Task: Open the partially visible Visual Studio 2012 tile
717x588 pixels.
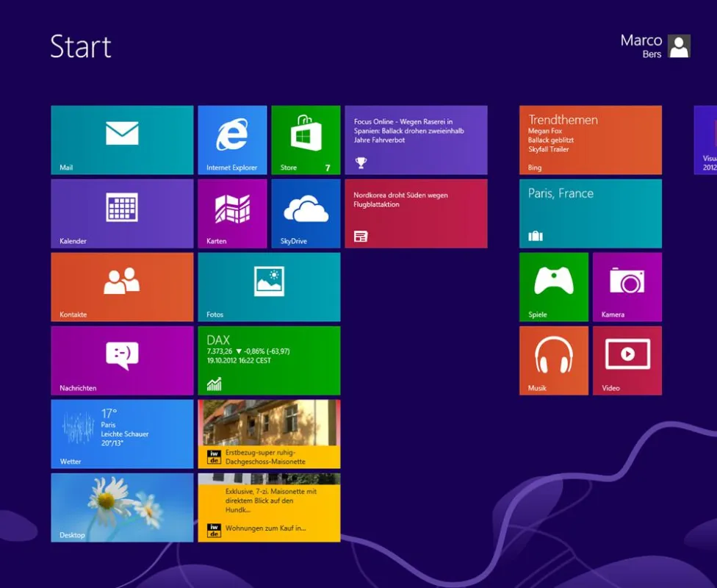Action: point(705,140)
